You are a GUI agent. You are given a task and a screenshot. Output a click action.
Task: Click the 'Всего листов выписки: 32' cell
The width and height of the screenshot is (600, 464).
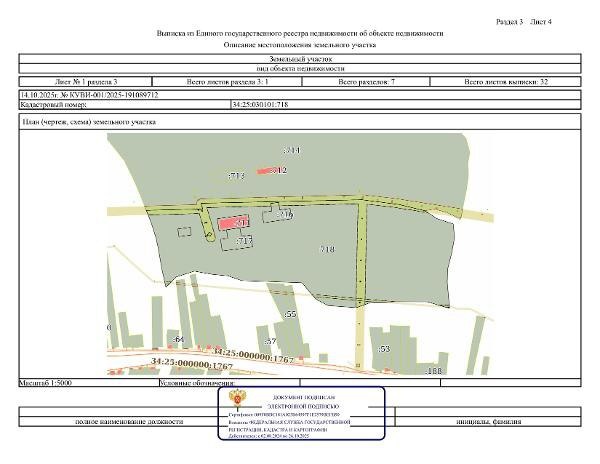tap(505, 81)
